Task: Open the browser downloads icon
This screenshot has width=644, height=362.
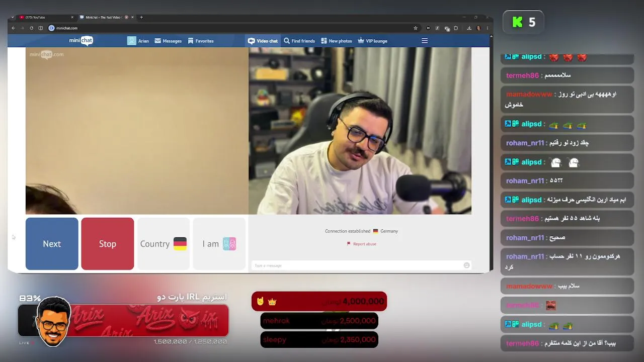Action: coord(469,28)
